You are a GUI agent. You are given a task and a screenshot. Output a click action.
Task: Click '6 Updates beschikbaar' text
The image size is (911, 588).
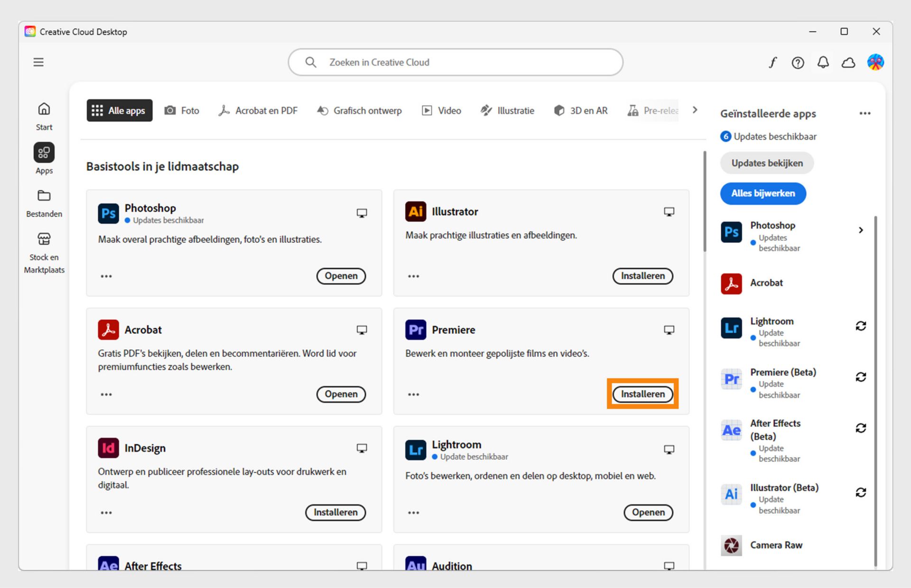point(768,137)
